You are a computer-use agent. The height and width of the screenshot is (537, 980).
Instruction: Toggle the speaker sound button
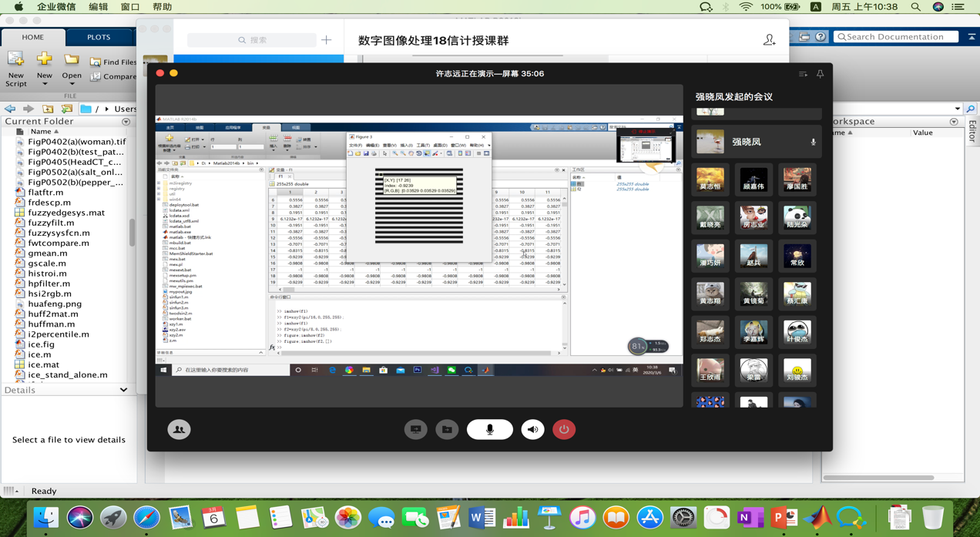click(x=532, y=429)
